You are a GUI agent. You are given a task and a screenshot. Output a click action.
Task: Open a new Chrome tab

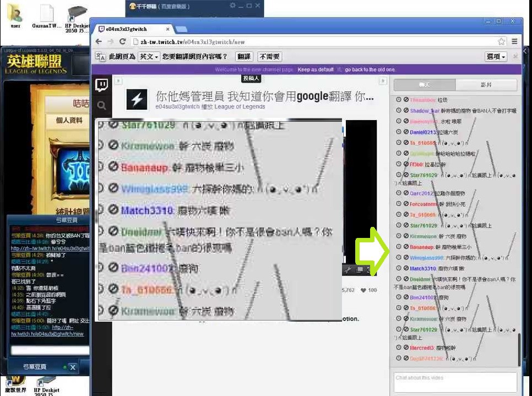[x=181, y=29]
